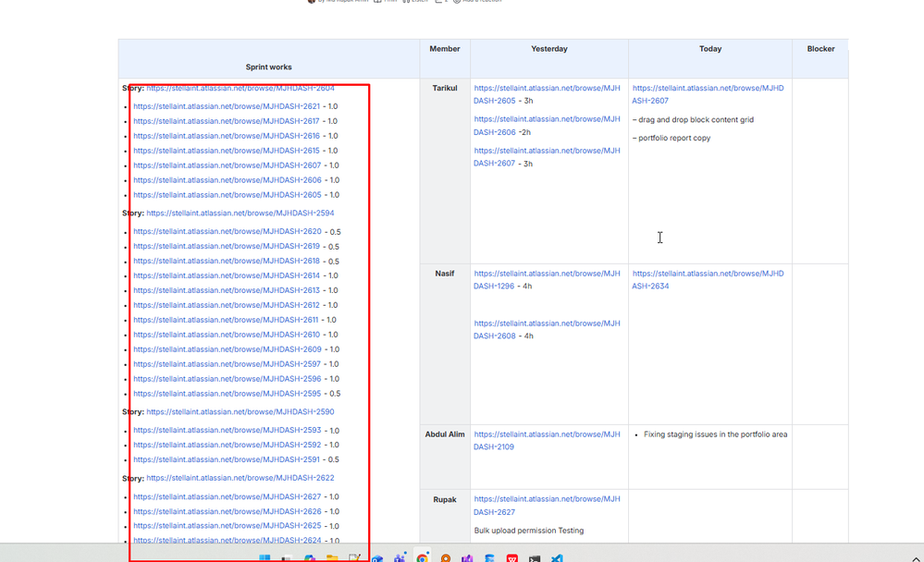Open MJHDASH-2627 link in Sprint works list
The height and width of the screenshot is (562, 924).
tap(228, 496)
